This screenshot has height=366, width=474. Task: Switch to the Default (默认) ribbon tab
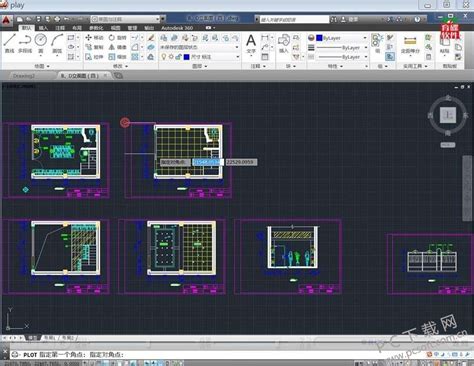pyautogui.click(x=26, y=28)
